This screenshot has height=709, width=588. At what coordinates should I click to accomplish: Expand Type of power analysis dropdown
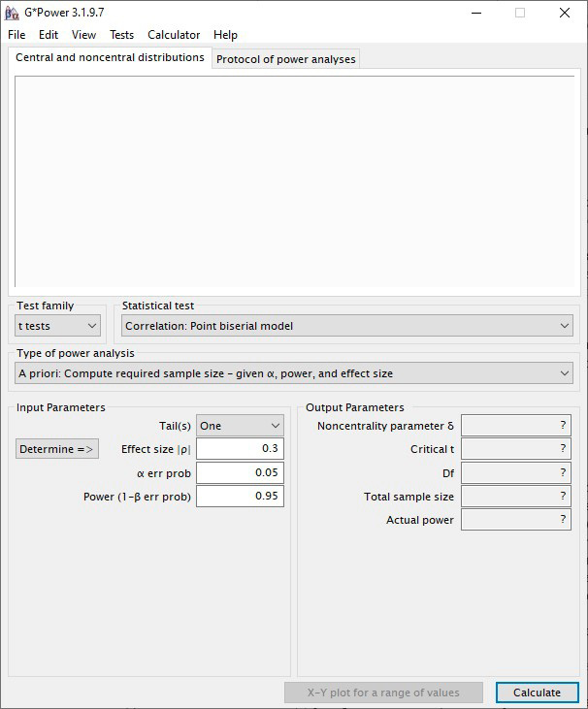point(294,373)
